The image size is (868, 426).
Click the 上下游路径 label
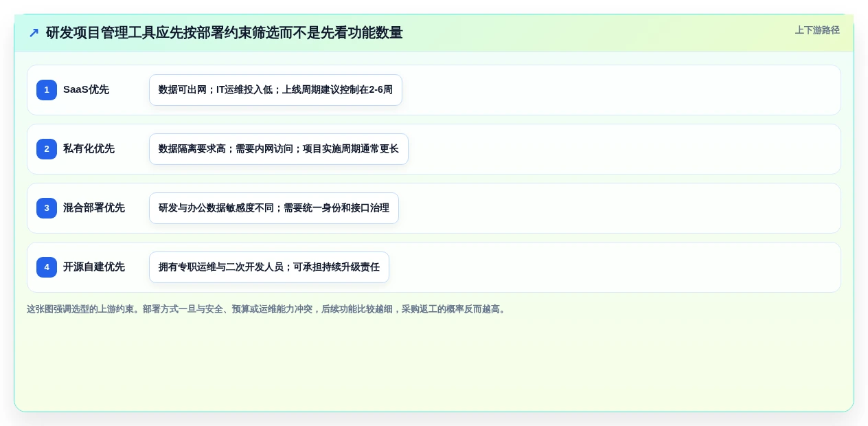[x=817, y=30]
